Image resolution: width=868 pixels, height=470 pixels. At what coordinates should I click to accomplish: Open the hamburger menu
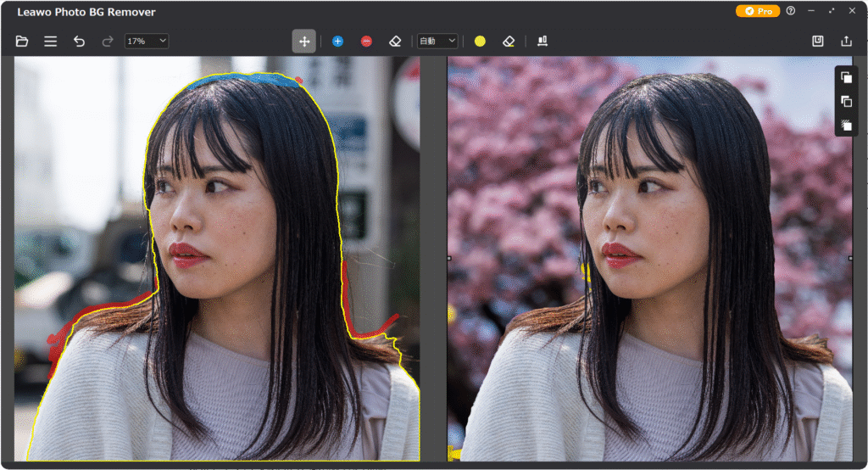click(51, 41)
